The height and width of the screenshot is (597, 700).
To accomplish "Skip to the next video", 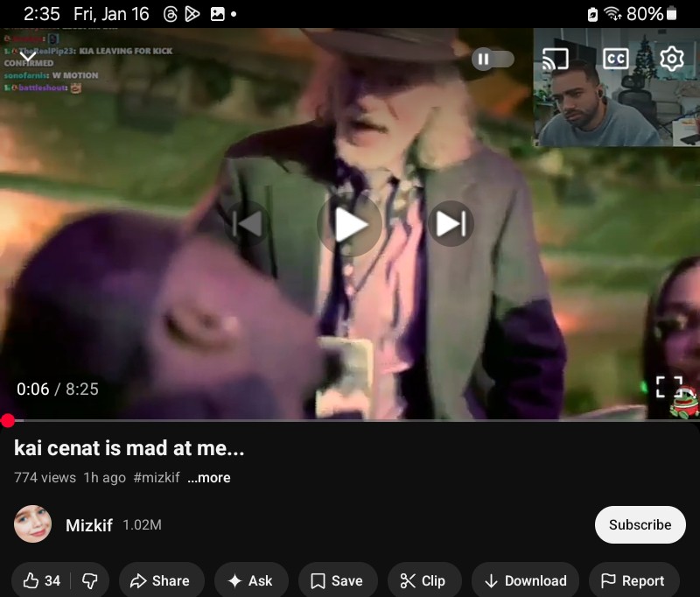I will coord(451,223).
